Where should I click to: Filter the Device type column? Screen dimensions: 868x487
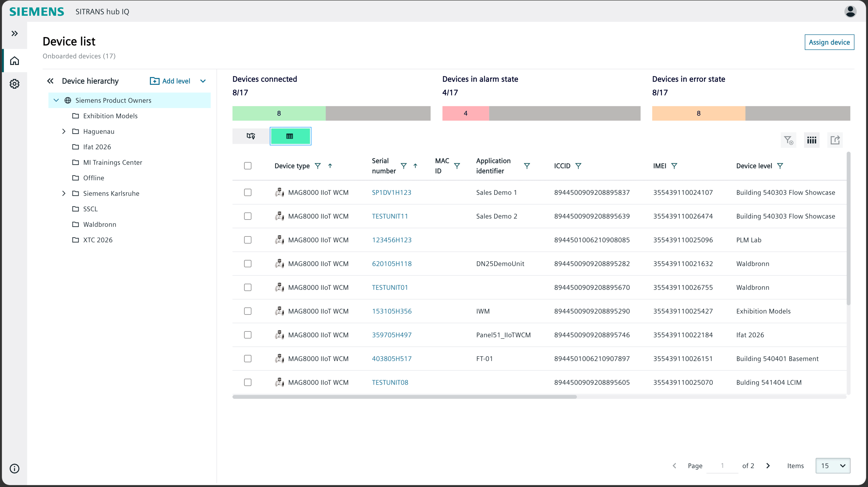[x=317, y=166]
